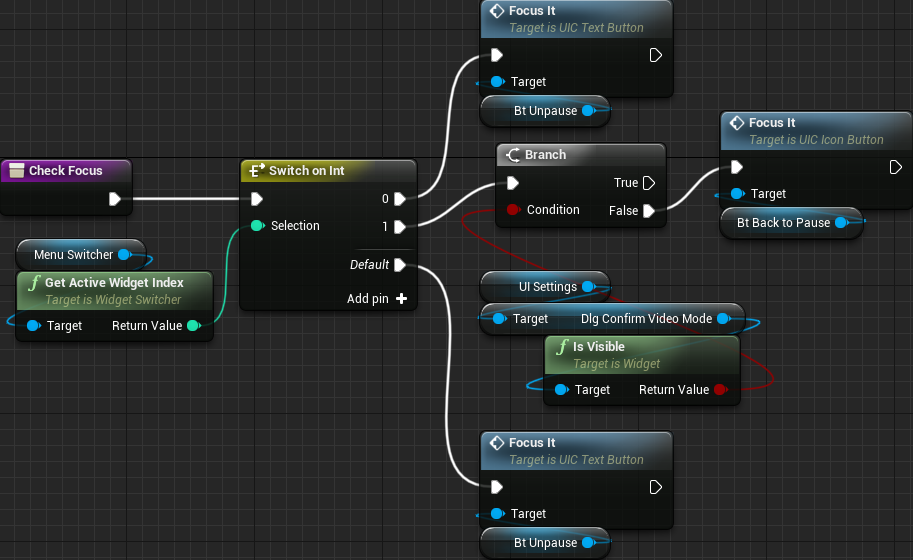This screenshot has width=913, height=560.
Task: Click the Dlg Confirm Video Mode output pin
Action: point(724,318)
